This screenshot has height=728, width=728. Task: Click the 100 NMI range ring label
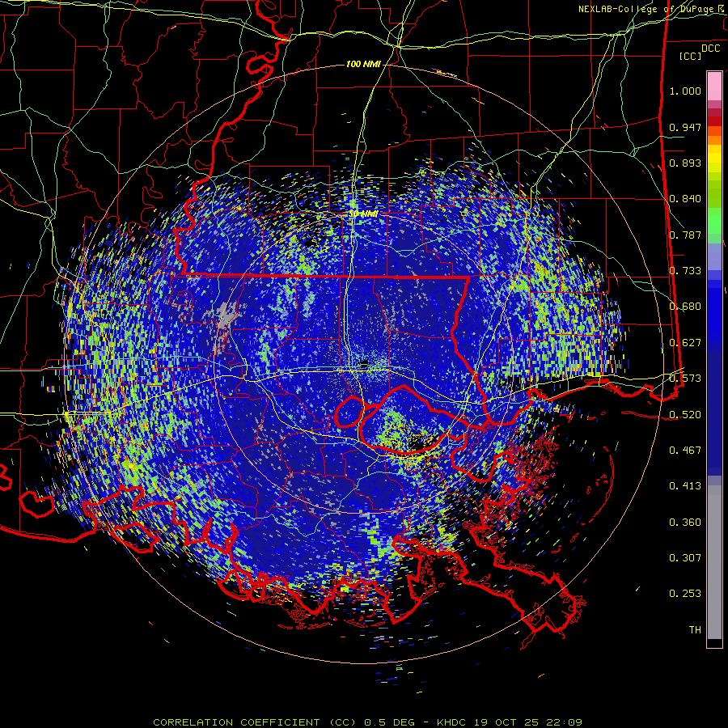363,64
